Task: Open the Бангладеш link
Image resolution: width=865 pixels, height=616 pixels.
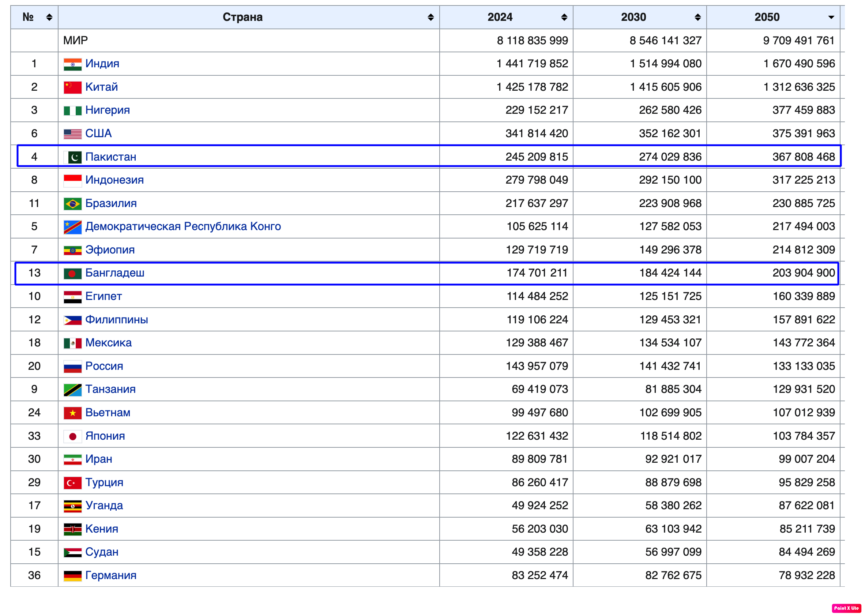Action: click(x=114, y=273)
